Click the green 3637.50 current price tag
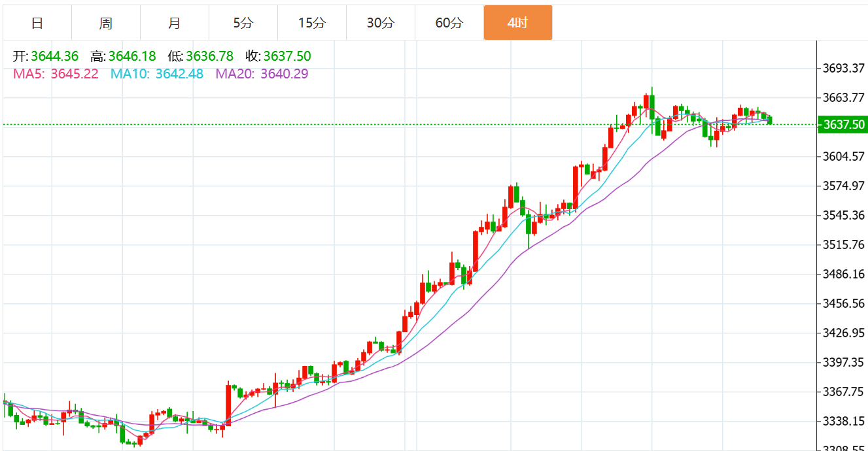 [843, 124]
